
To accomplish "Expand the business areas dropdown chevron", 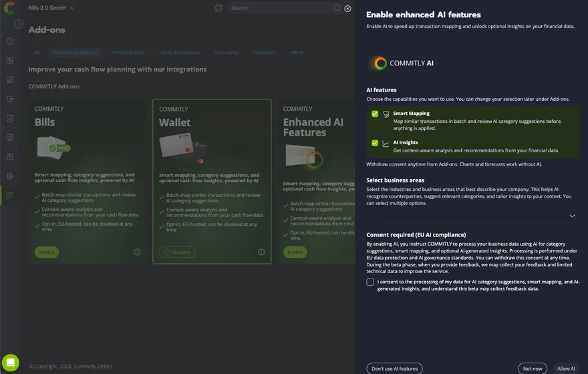I will pyautogui.click(x=572, y=216).
